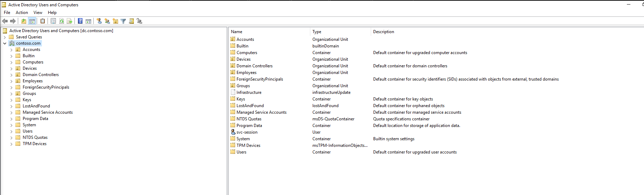
Task: Click the Filter funnel toolbar icon
Action: coord(123,21)
